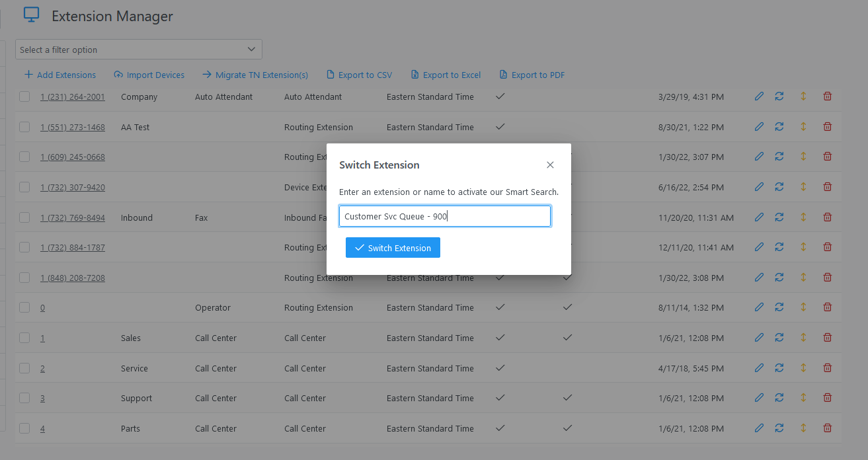Export the list to Excel
The image size is (868, 460).
click(x=446, y=75)
